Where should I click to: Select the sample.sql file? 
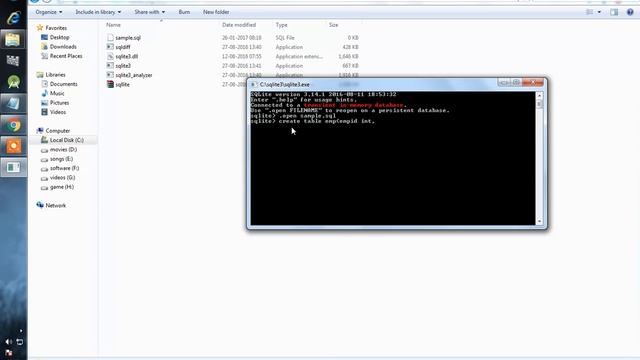pos(124,38)
